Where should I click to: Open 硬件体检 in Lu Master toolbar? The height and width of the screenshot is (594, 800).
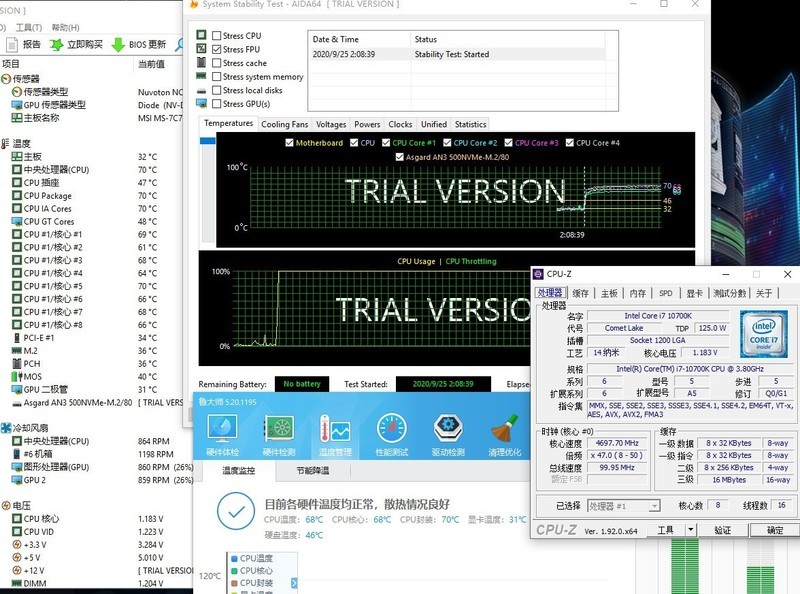[222, 429]
